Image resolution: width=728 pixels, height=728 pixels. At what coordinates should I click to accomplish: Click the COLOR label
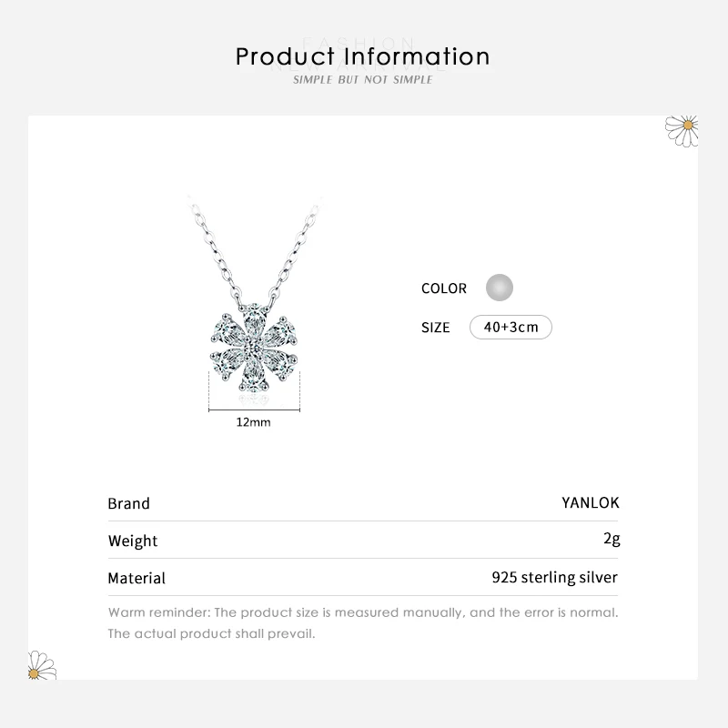click(x=444, y=288)
